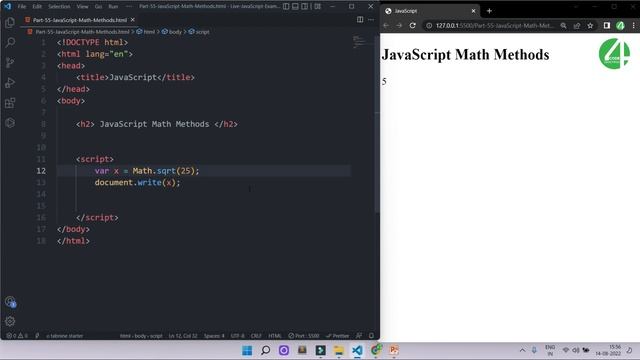This screenshot has width=640, height=360.
Task: Click the Port: 5500 Live Server status
Action: (304, 336)
